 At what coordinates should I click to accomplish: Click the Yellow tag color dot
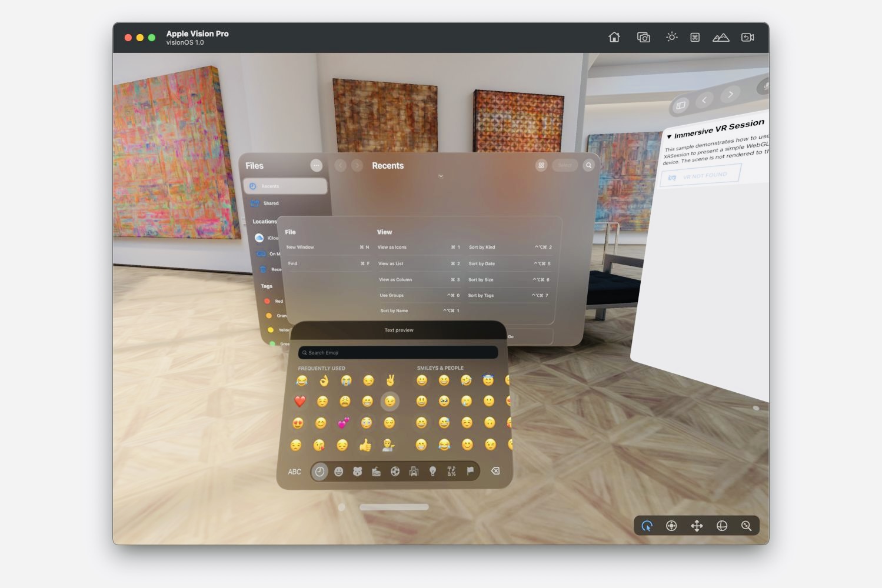point(271,330)
